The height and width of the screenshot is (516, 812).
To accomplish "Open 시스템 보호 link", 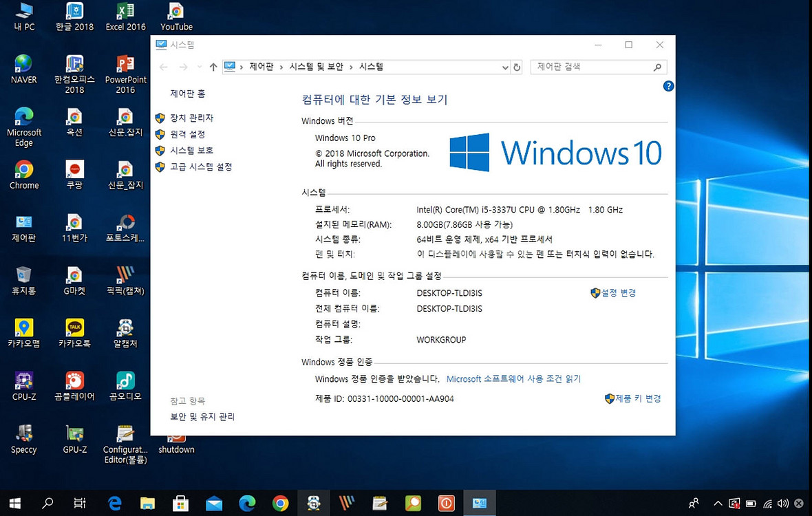I will [x=191, y=150].
